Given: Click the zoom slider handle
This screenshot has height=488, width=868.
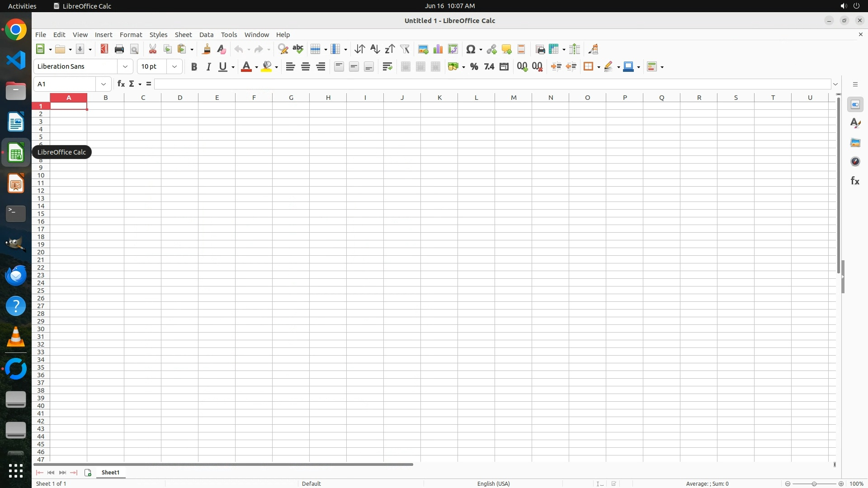Looking at the screenshot, I should [x=814, y=483].
